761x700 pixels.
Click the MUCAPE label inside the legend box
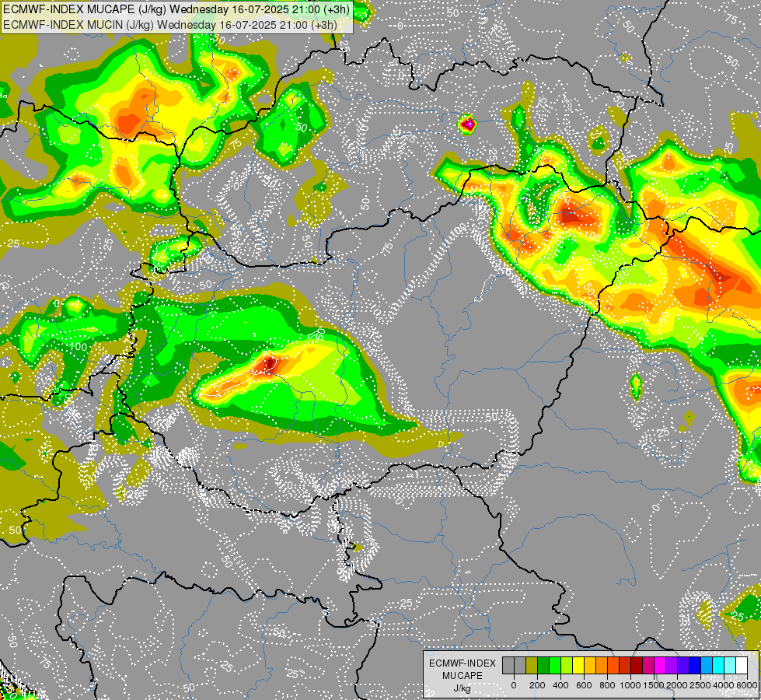(463, 676)
